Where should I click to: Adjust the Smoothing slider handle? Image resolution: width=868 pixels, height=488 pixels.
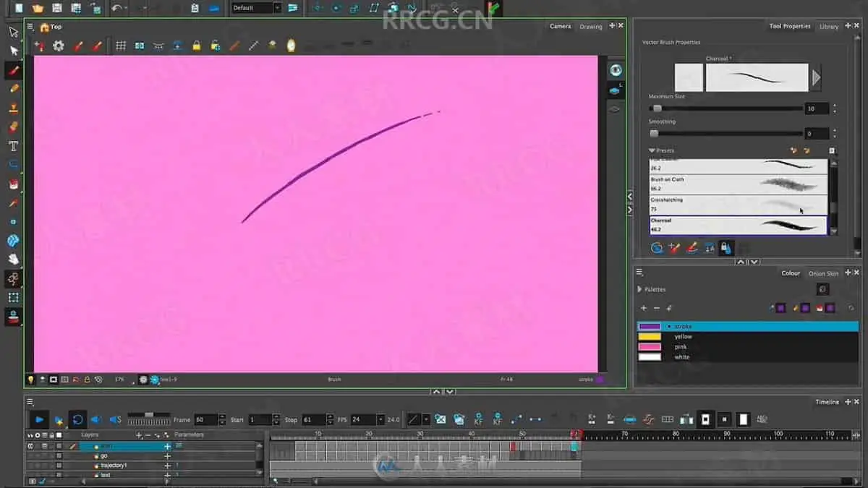[x=654, y=134]
